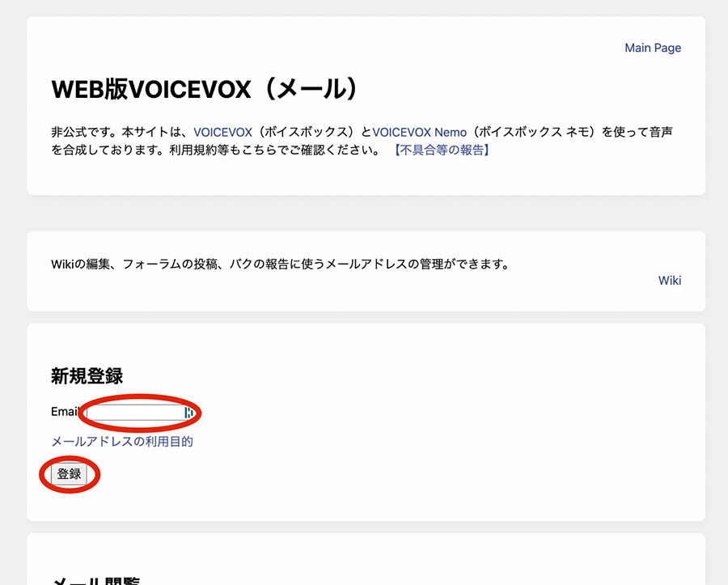Follow the VOICEVOX link
The image size is (728, 585).
click(223, 133)
